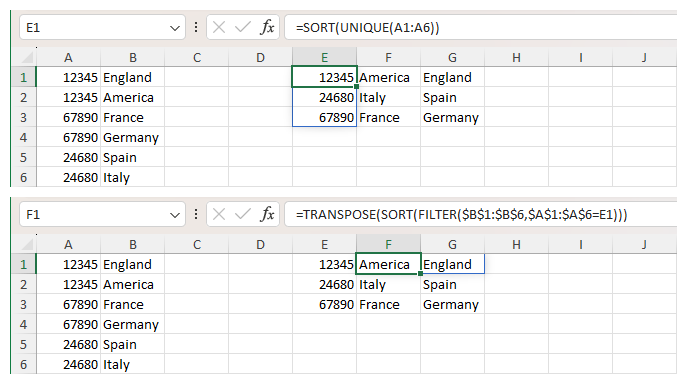
Task: Select row 5 header in bottom sheet
Action: tap(23, 344)
